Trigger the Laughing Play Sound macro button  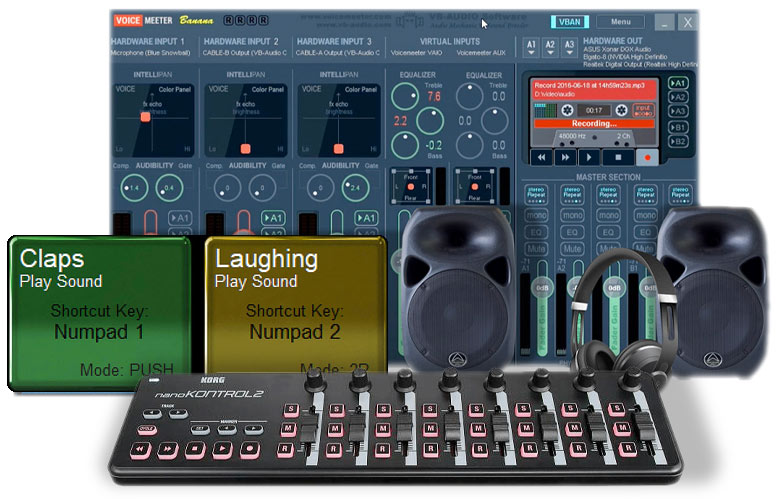click(296, 305)
